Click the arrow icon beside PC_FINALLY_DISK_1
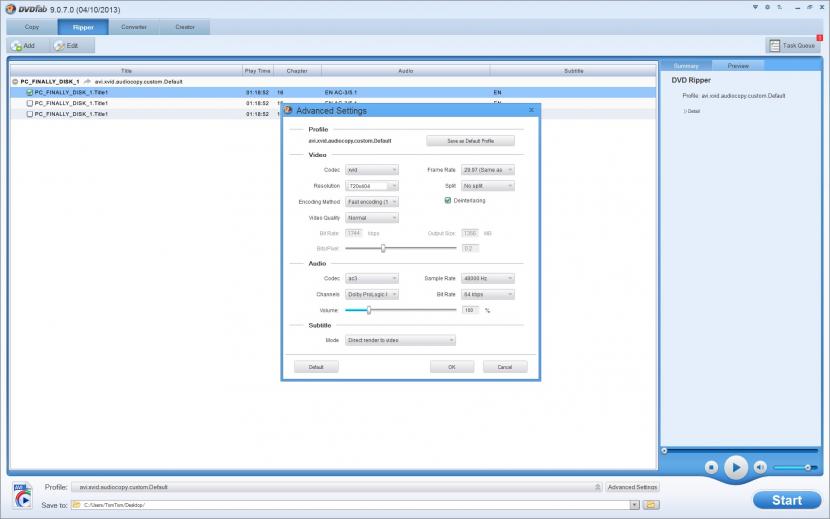This screenshot has height=519, width=830. point(87,82)
